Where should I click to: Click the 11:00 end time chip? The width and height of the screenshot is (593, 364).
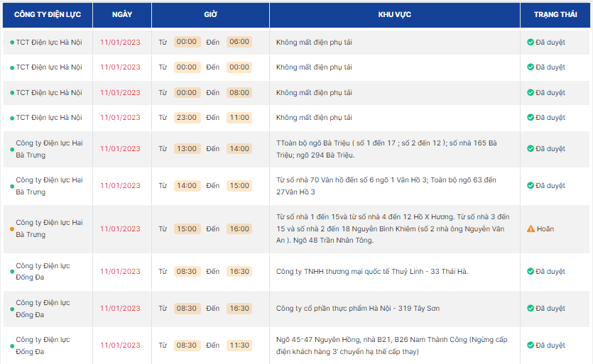click(239, 118)
